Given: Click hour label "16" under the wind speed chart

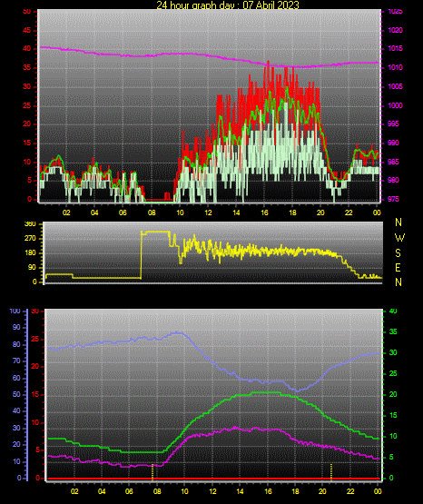Looking at the screenshot, I should point(264,212).
